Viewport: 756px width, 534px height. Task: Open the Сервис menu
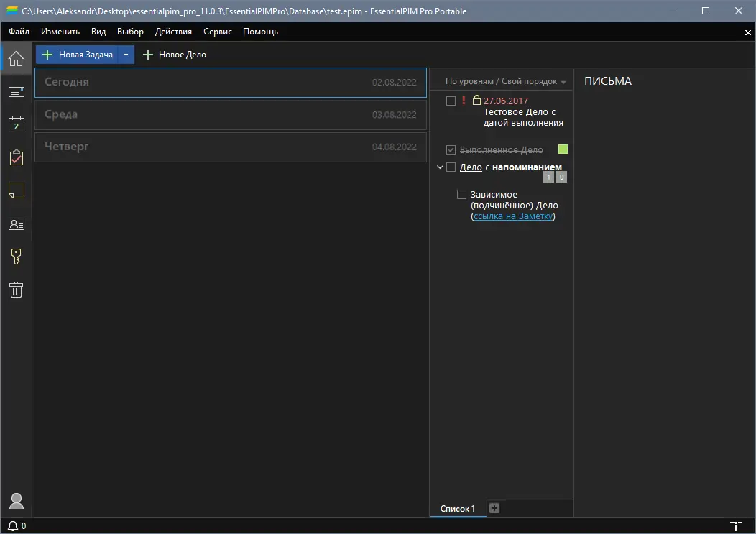click(x=218, y=32)
